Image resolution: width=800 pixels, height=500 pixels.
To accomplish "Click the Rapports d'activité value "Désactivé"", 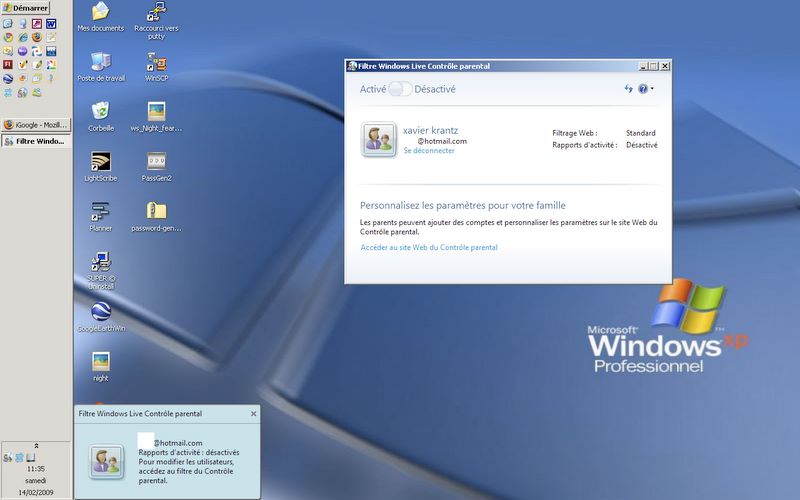I will pyautogui.click(x=641, y=145).
